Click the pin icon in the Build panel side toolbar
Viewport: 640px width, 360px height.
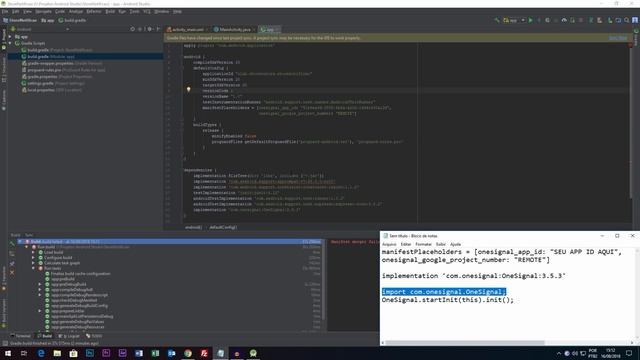tap(12, 263)
